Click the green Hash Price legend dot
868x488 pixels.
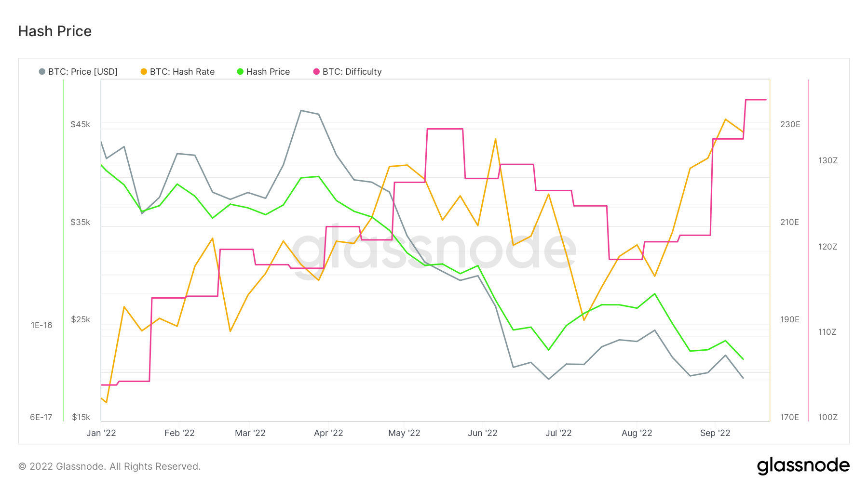pos(240,72)
